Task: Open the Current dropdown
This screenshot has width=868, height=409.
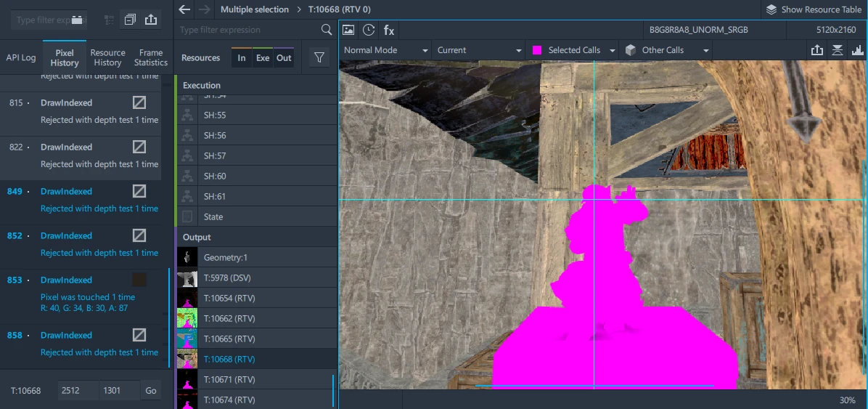Action: (x=479, y=50)
